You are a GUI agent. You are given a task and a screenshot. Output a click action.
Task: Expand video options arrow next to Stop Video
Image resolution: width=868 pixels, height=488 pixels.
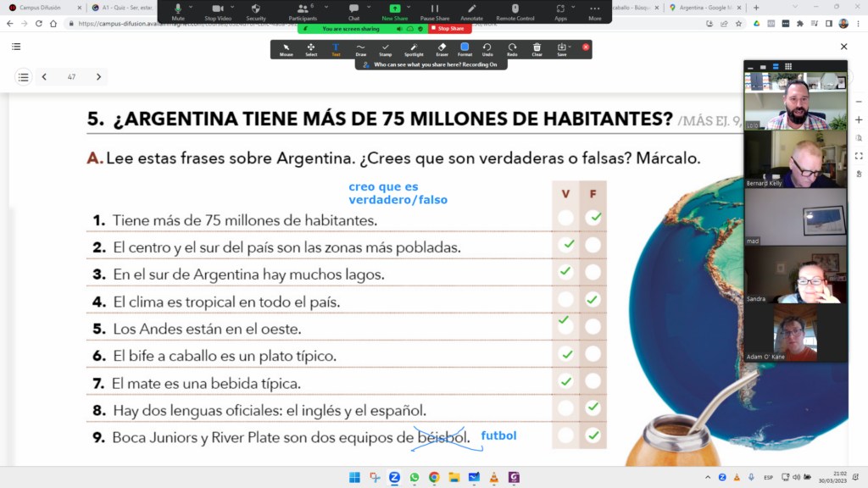232,7
